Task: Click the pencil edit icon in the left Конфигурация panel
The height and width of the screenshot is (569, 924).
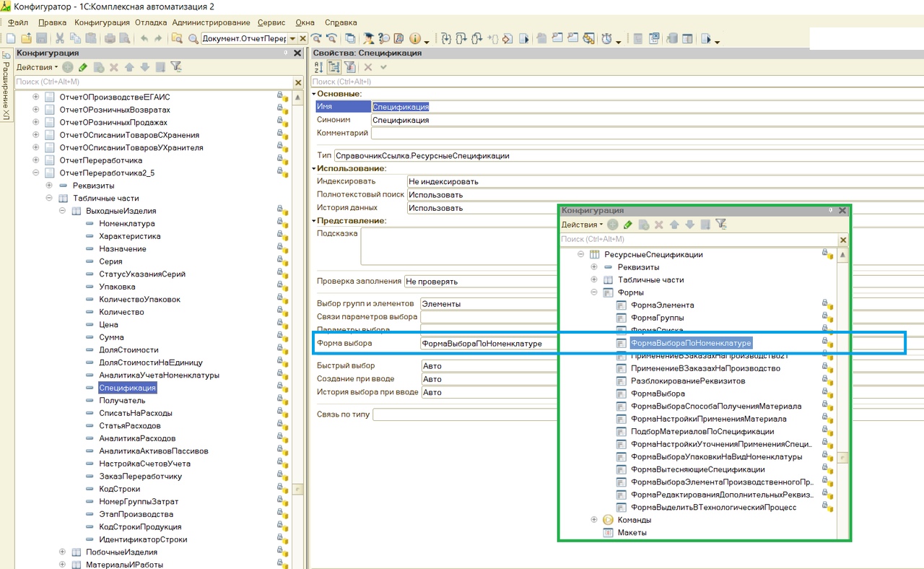Action: pyautogui.click(x=83, y=67)
